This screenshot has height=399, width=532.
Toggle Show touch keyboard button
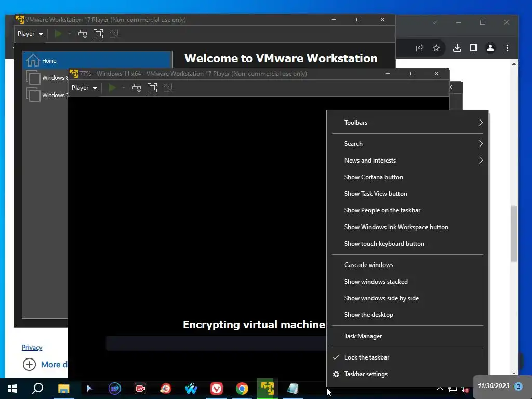(x=407, y=244)
